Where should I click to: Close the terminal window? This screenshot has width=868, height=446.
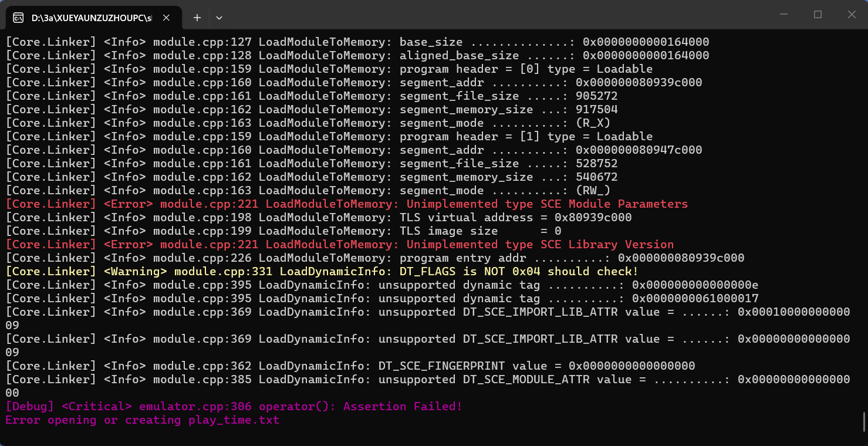[x=851, y=14]
